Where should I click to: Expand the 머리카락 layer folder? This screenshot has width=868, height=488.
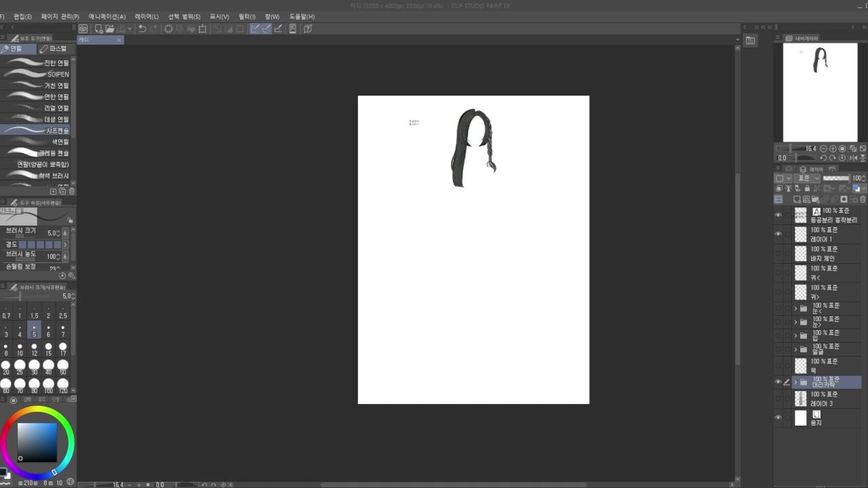[x=795, y=382]
